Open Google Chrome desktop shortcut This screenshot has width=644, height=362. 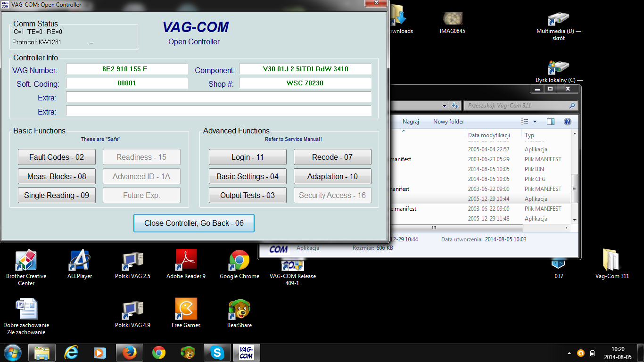(239, 264)
